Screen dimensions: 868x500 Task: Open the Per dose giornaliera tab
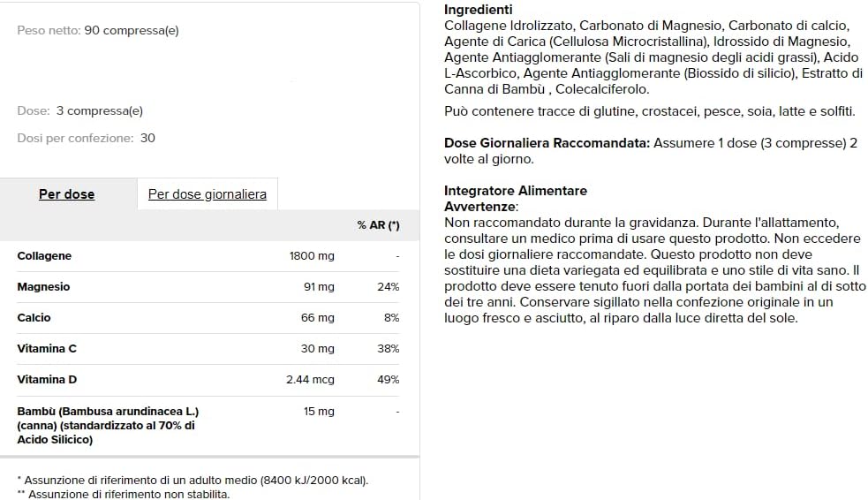207,194
